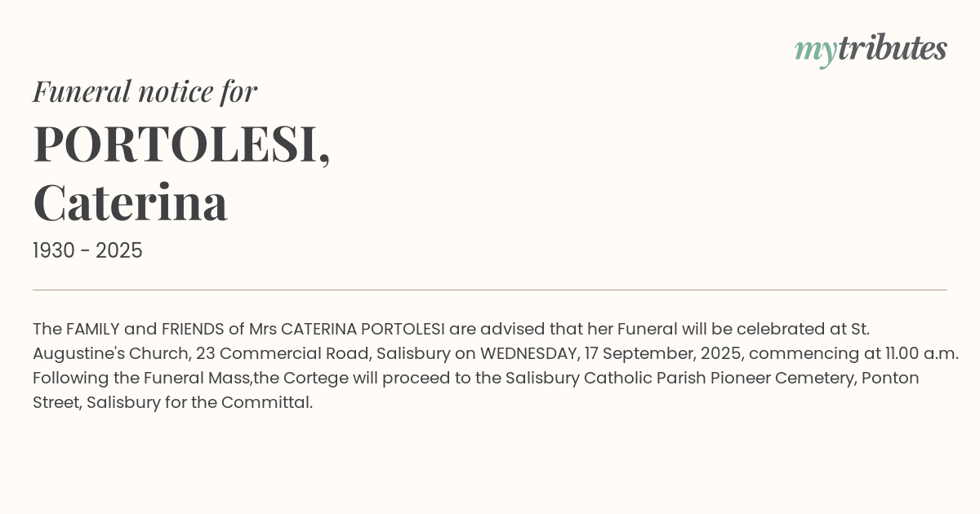Viewport: 980px width, 514px height.
Task: Click the first name Caterina in title
Action: (131, 202)
